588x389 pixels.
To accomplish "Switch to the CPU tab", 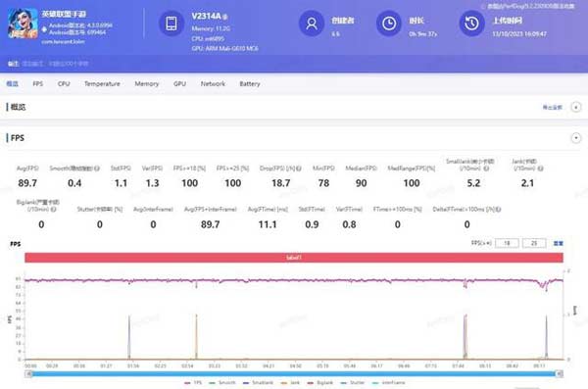I will (64, 83).
